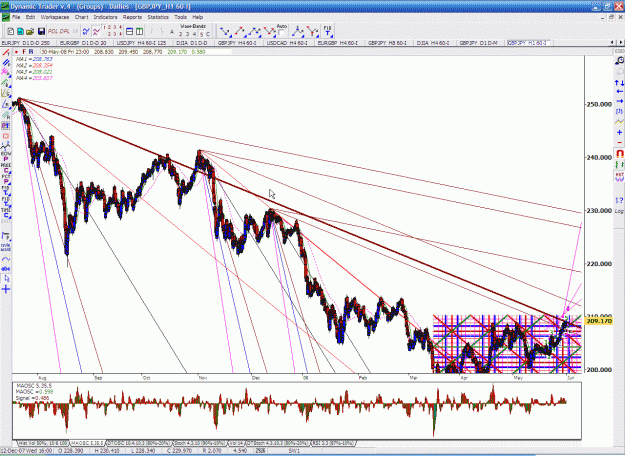Viewport: 625px width, 456px height.
Task: Click the Signal value in oscillator panel
Action: (33, 398)
